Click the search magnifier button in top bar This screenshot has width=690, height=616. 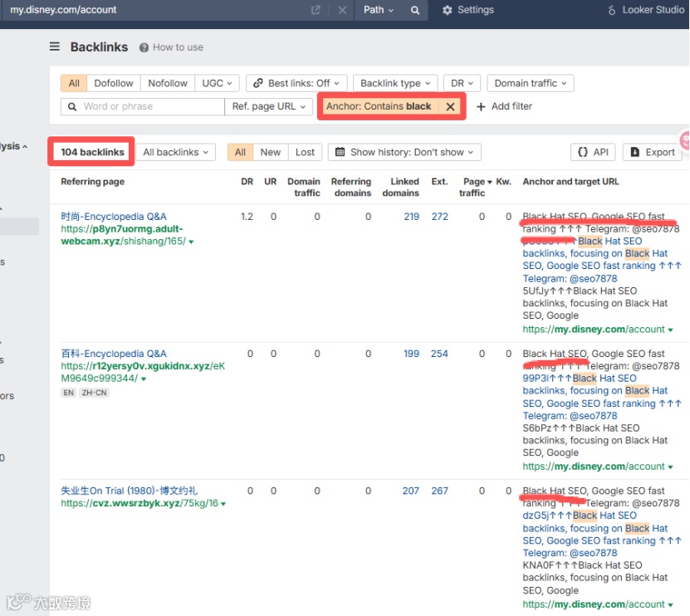coord(414,10)
